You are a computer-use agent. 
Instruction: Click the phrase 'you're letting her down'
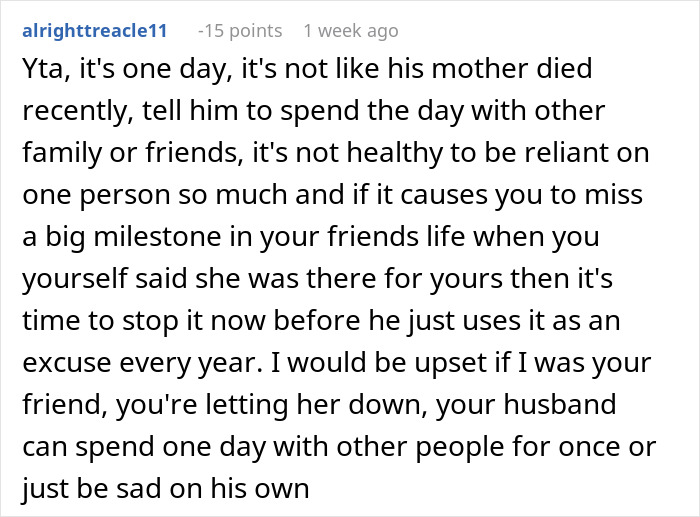click(271, 404)
